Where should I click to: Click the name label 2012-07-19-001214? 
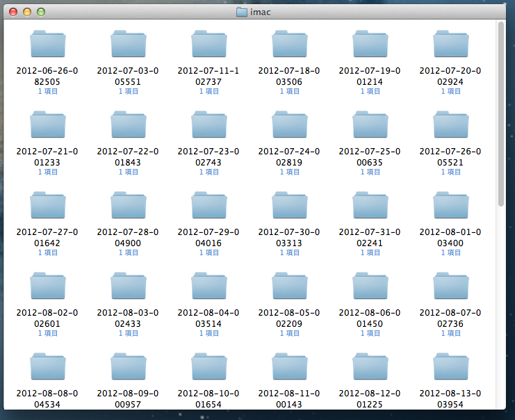click(370, 76)
